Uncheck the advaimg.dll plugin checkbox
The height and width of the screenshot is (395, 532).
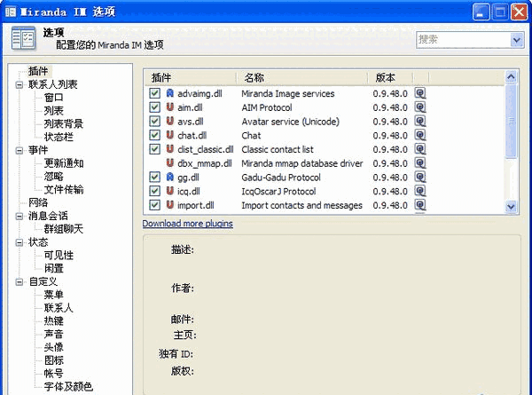click(154, 93)
